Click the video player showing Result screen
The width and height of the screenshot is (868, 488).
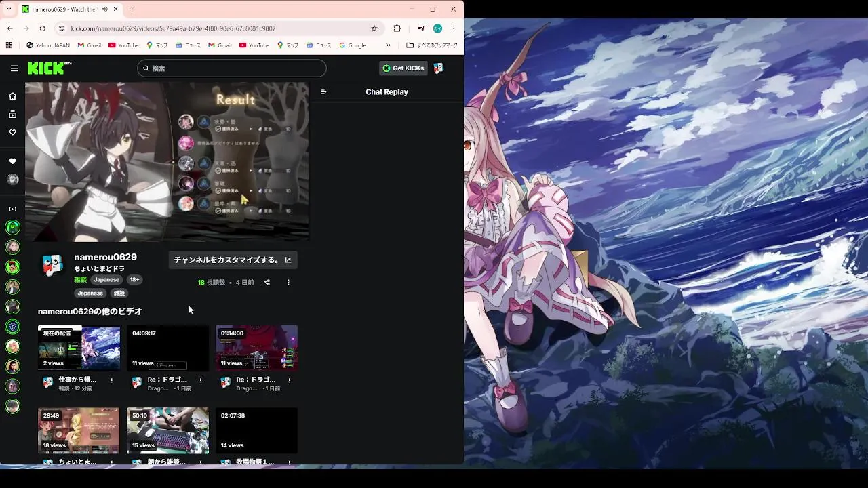[167, 162]
